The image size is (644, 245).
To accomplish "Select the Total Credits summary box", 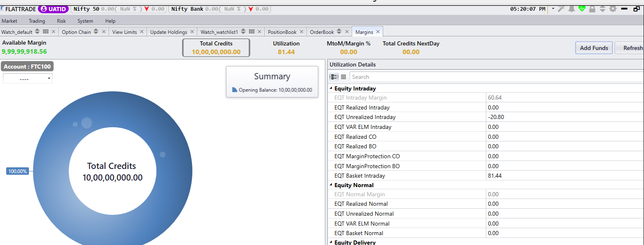I will point(216,48).
